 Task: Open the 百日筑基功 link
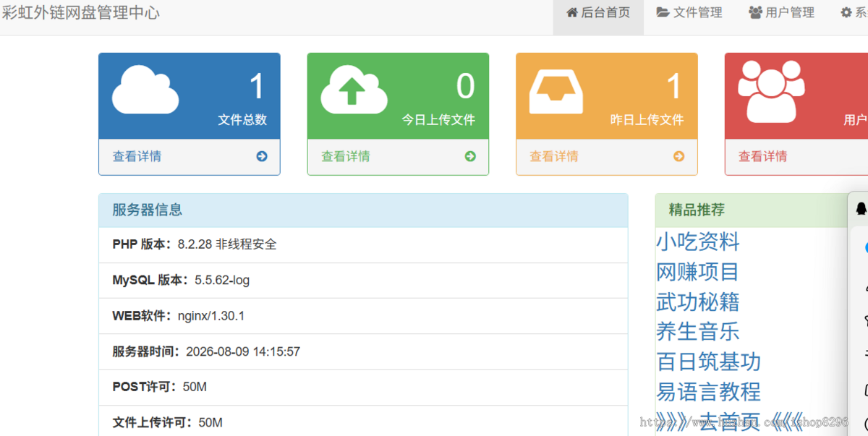pyautogui.click(x=709, y=362)
